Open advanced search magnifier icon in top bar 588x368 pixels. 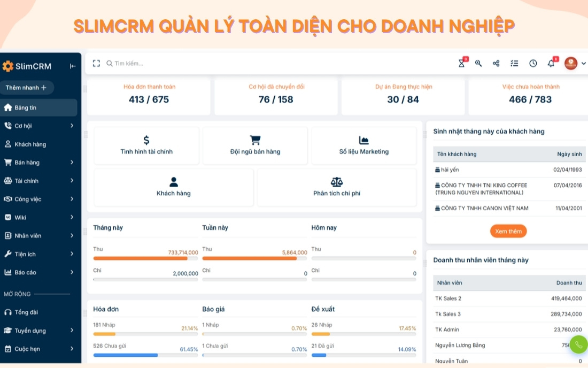478,64
